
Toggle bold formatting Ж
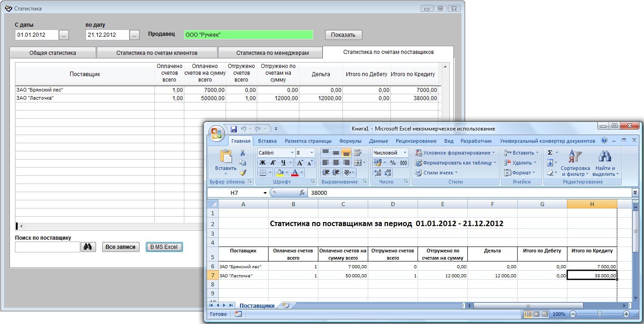point(262,163)
